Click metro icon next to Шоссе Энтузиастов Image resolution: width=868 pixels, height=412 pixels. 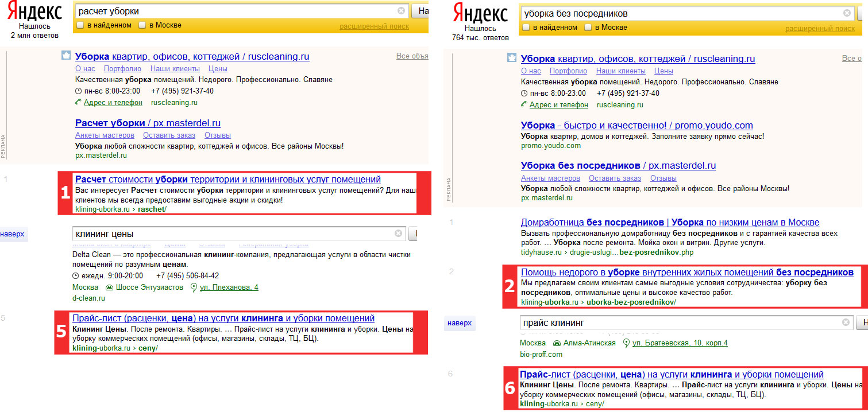tap(109, 287)
